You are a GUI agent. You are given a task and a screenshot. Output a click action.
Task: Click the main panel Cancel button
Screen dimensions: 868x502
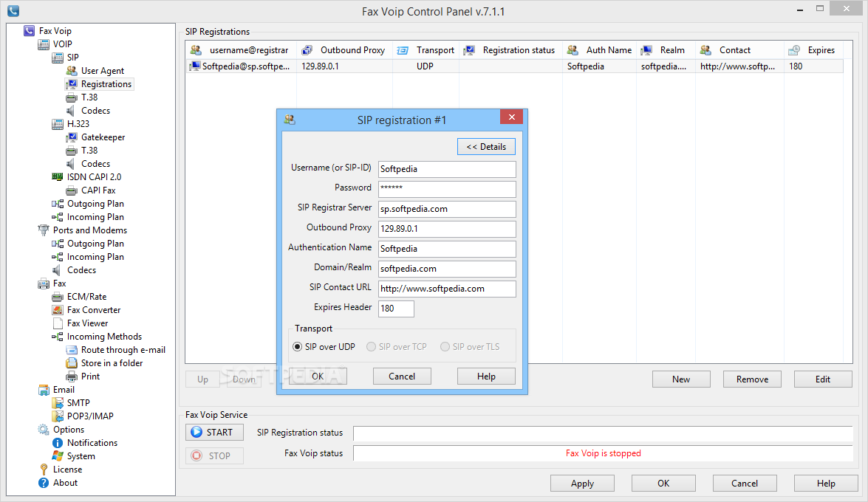745,484
